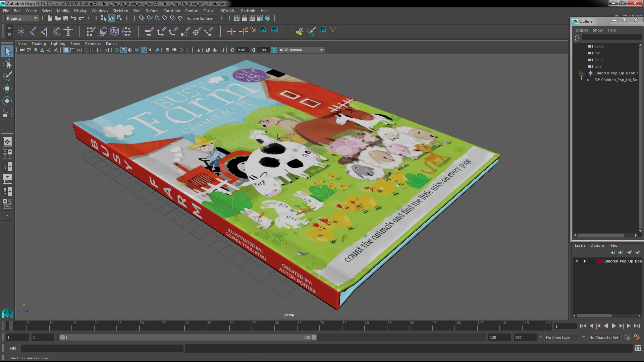Step back one frame
Screen dimensions: 644x362
tap(591, 326)
